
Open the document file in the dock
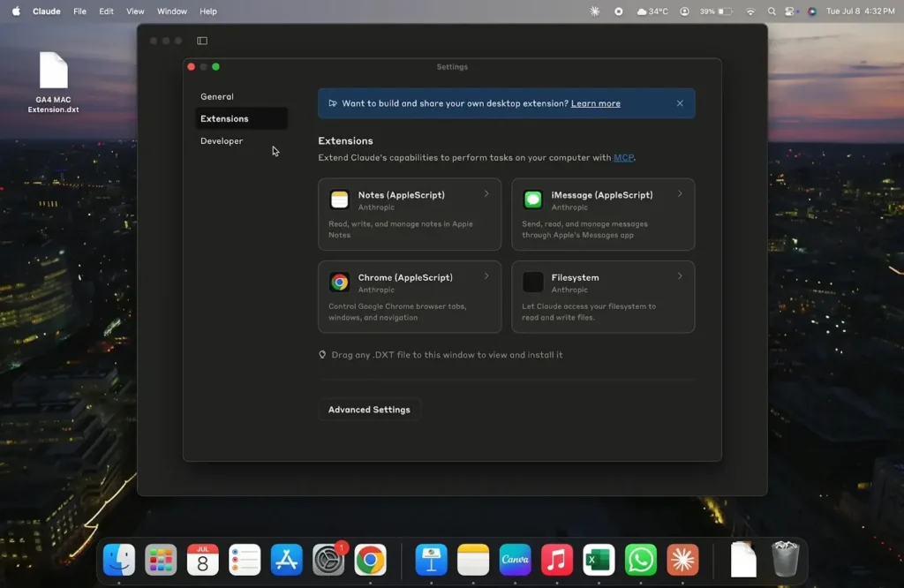[x=743, y=559]
